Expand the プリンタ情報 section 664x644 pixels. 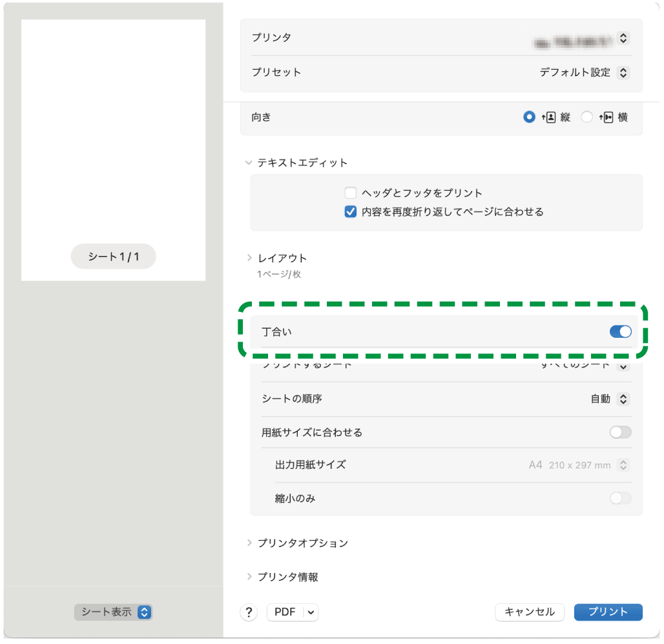(x=249, y=577)
